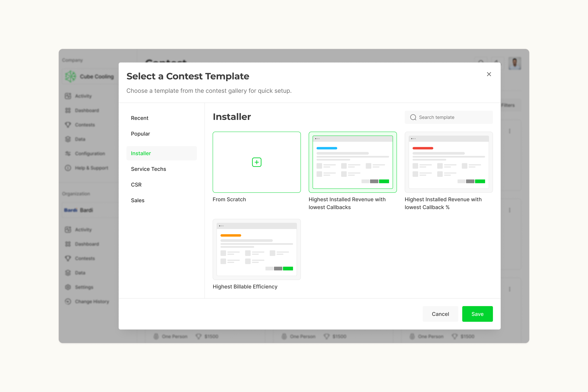Click the plus icon in From Scratch card
The width and height of the screenshot is (588, 392).
click(256, 162)
